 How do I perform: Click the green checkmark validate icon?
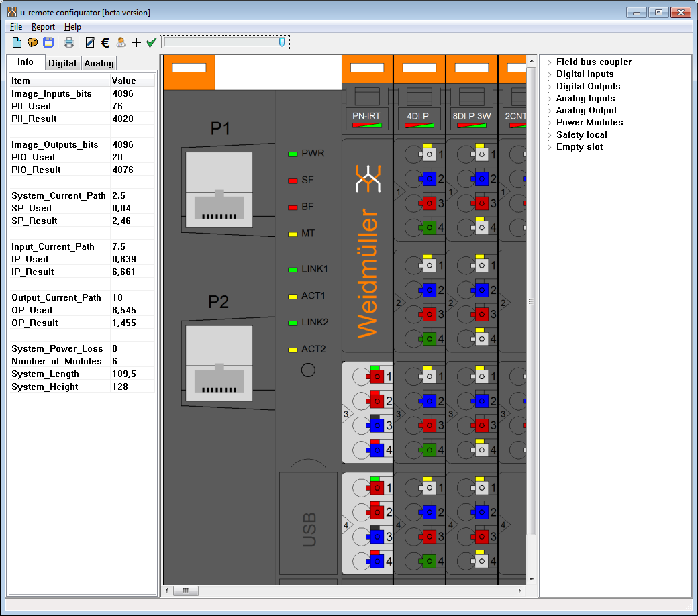[x=152, y=42]
